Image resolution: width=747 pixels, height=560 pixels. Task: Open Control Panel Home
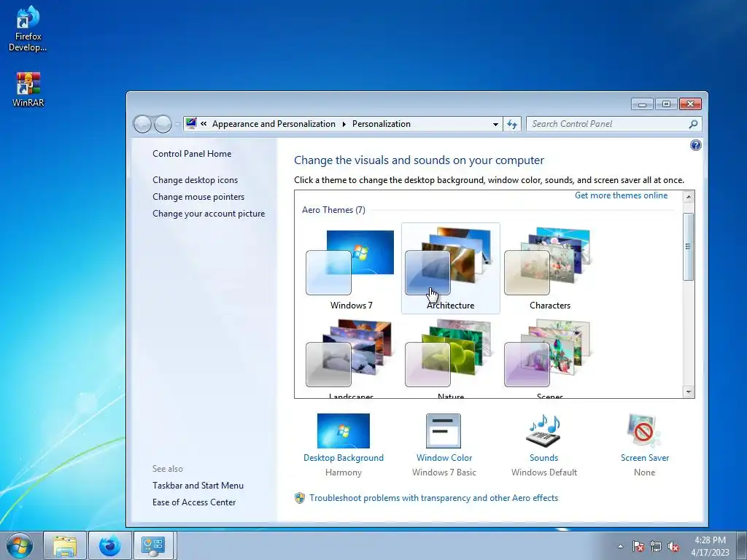(192, 154)
